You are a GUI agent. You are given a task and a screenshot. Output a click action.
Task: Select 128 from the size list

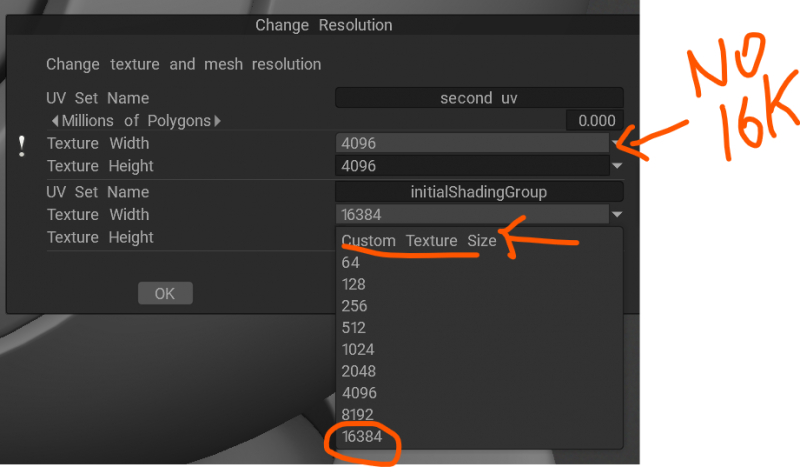pos(354,284)
